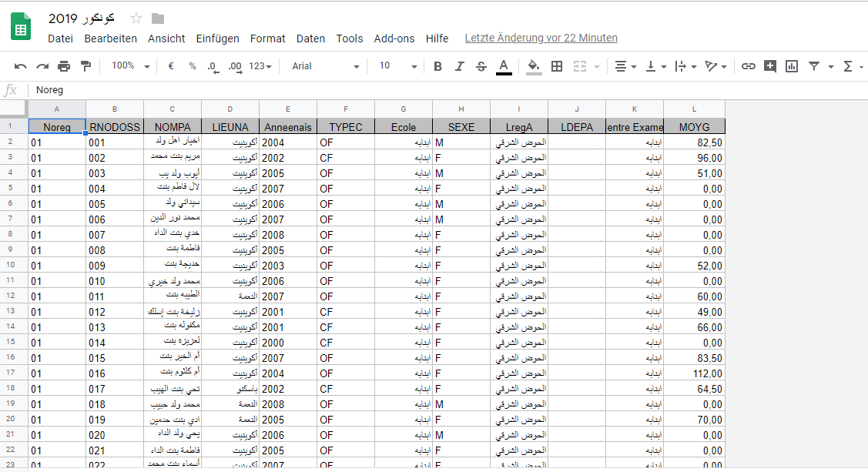
Task: Open the borders tool in the toolbar
Action: 557,67
